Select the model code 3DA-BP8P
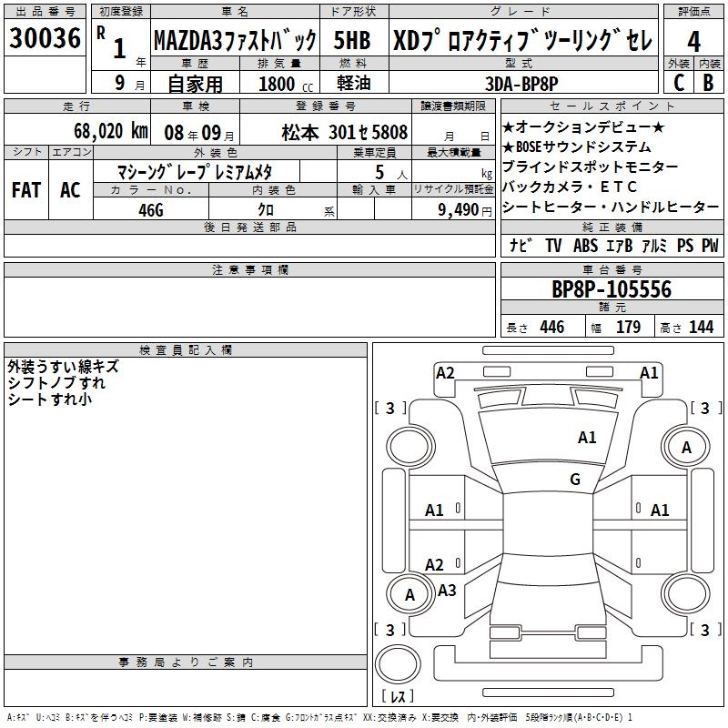 [521, 84]
